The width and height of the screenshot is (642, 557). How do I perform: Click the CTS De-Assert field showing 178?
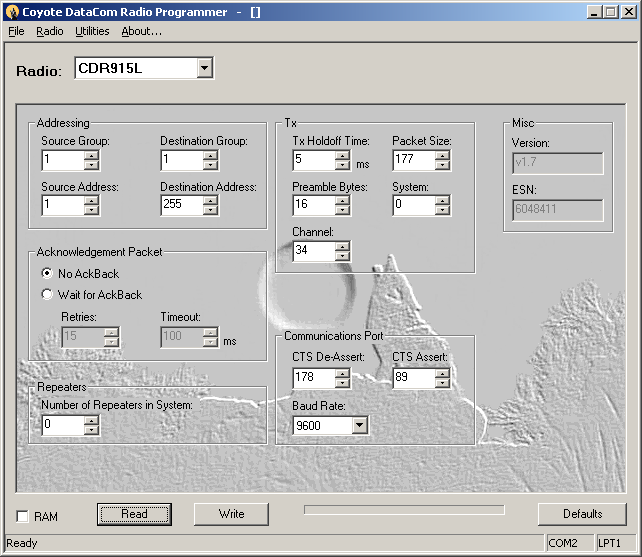pyautogui.click(x=314, y=378)
